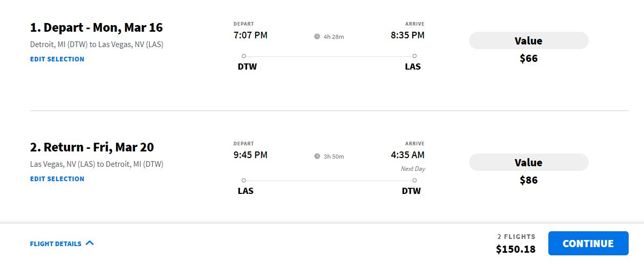This screenshot has width=644, height=264.
Task: Click the clock icon beside 4h 28m
Action: tap(317, 37)
